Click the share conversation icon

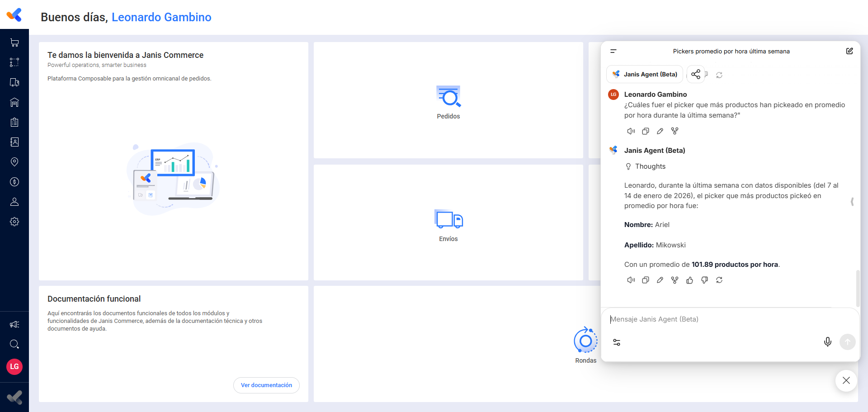pyautogui.click(x=696, y=74)
